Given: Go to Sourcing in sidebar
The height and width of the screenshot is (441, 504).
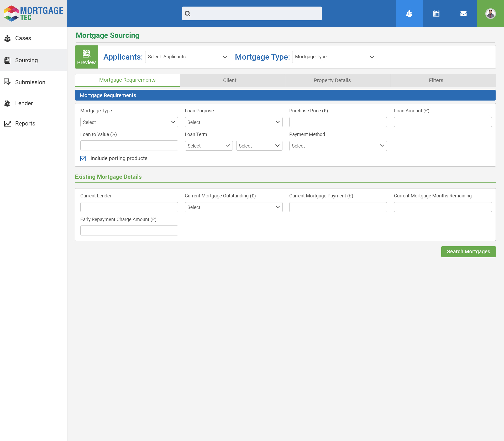Looking at the screenshot, I should click(x=26, y=60).
